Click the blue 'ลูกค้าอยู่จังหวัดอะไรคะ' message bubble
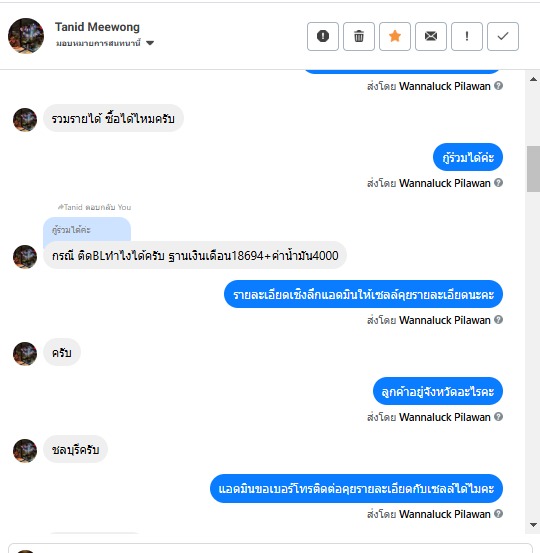540x553 pixels. (x=438, y=391)
